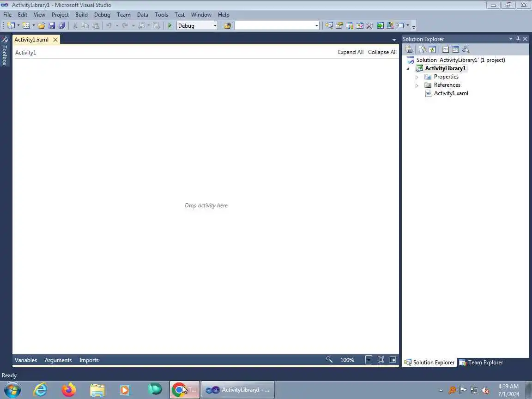This screenshot has width=532, height=399.
Task: Click the Fit to Screen designer icon
Action: [x=381, y=360]
